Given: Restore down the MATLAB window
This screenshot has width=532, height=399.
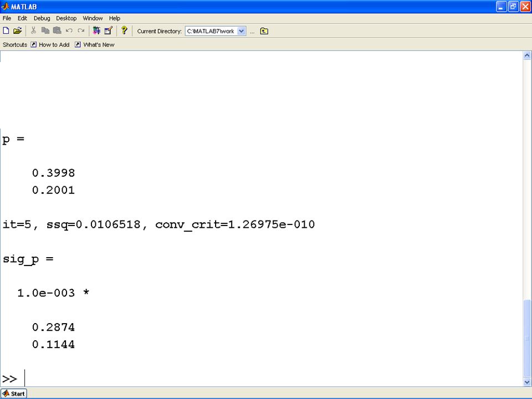Looking at the screenshot, I should (513, 7).
